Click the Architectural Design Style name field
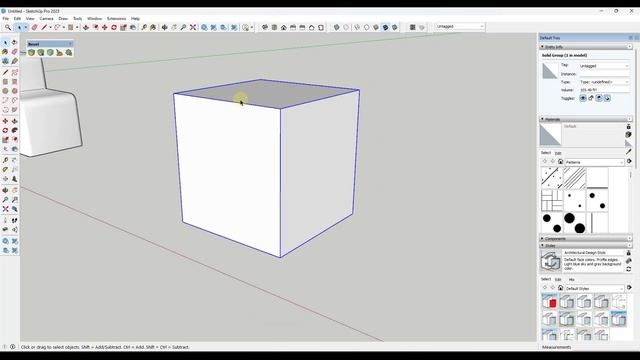The width and height of the screenshot is (640, 360). (x=593, y=253)
